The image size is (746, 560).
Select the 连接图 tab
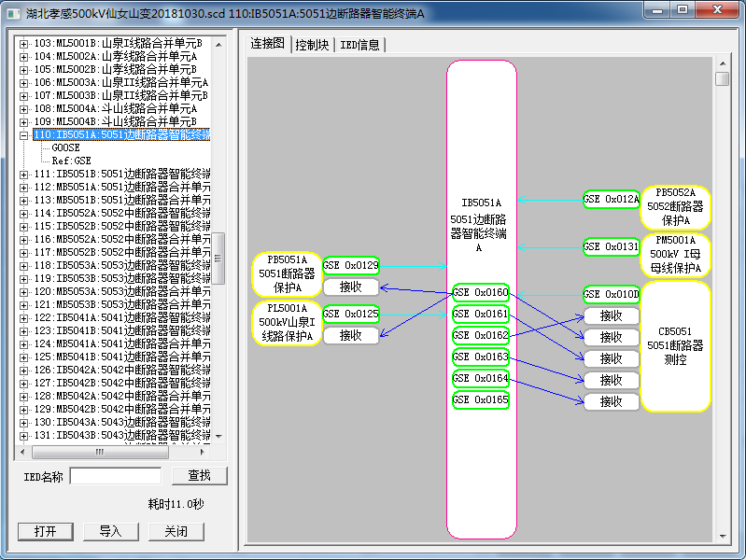pos(268,44)
